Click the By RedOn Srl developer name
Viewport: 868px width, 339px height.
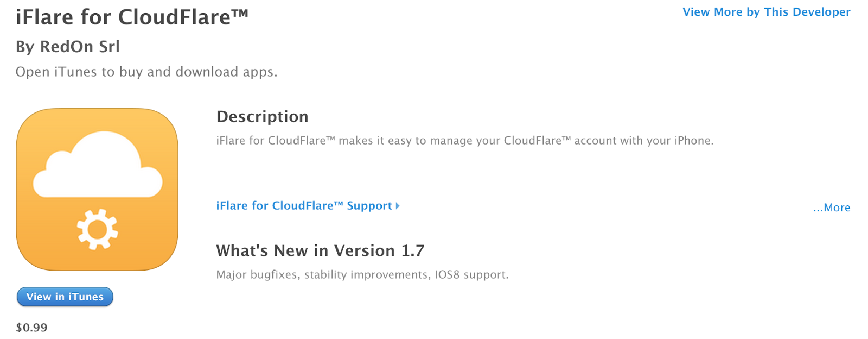(67, 47)
